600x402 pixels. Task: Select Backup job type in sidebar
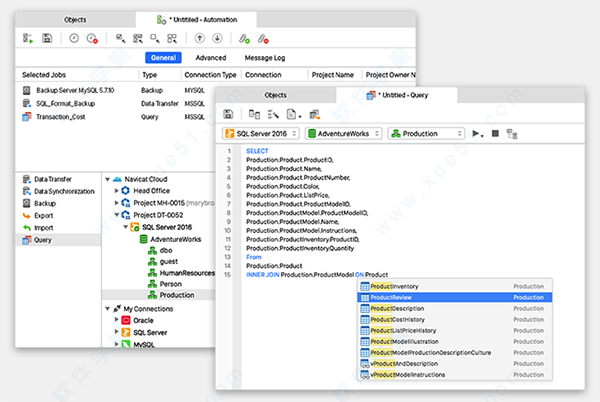point(39,203)
